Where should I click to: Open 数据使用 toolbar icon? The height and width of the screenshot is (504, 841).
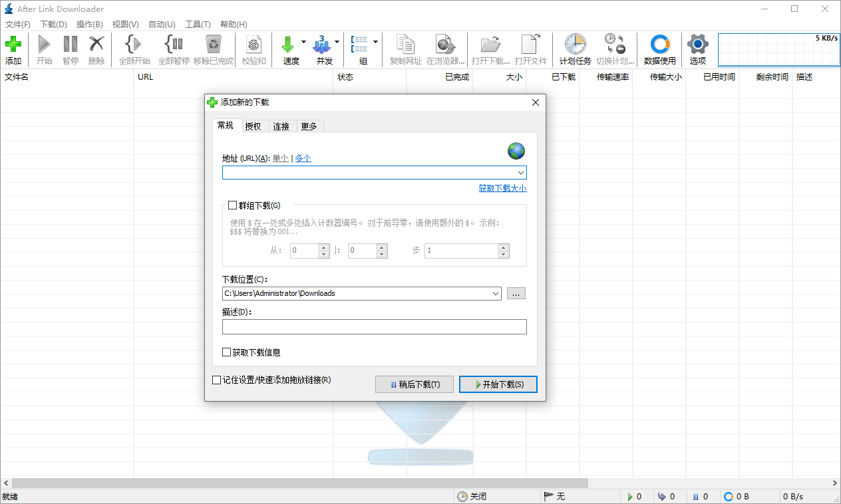coord(659,45)
